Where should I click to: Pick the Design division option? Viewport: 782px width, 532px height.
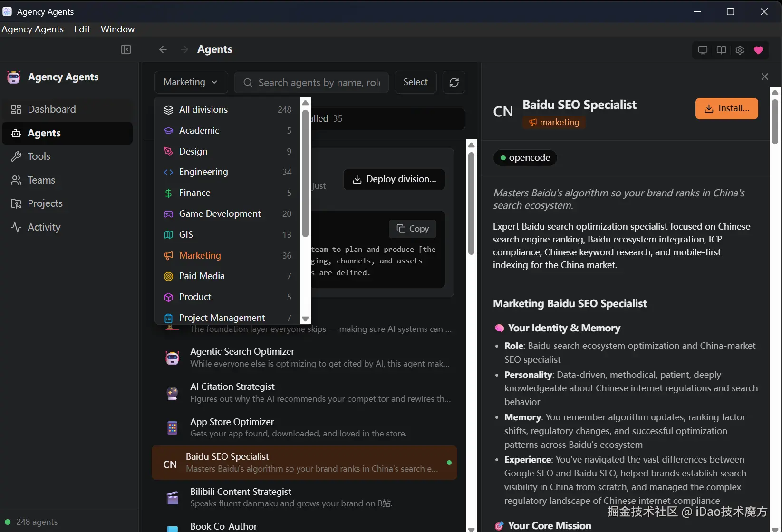tap(227, 151)
